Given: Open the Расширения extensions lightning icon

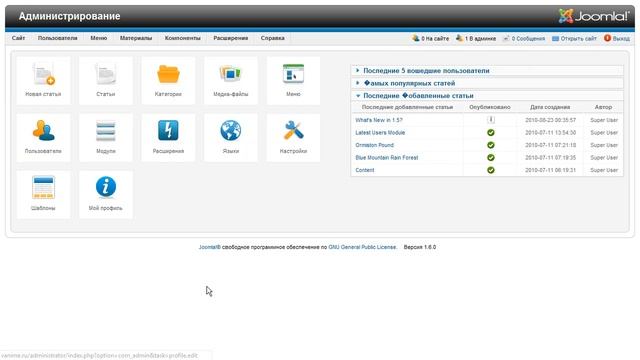Looking at the screenshot, I should coord(168,138).
